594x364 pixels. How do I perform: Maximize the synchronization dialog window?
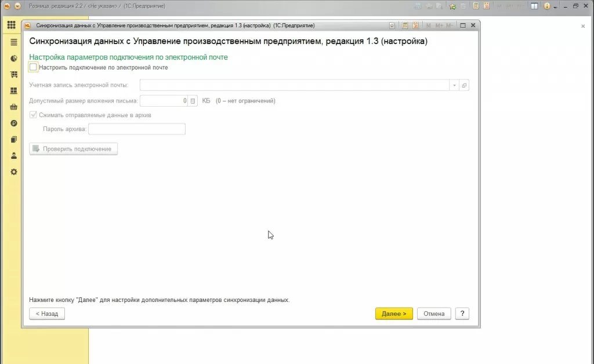click(x=463, y=26)
